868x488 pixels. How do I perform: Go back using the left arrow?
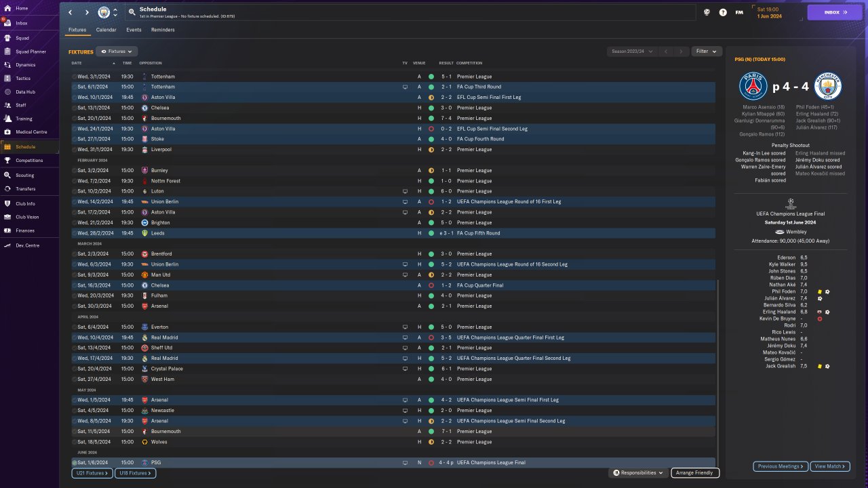[70, 12]
